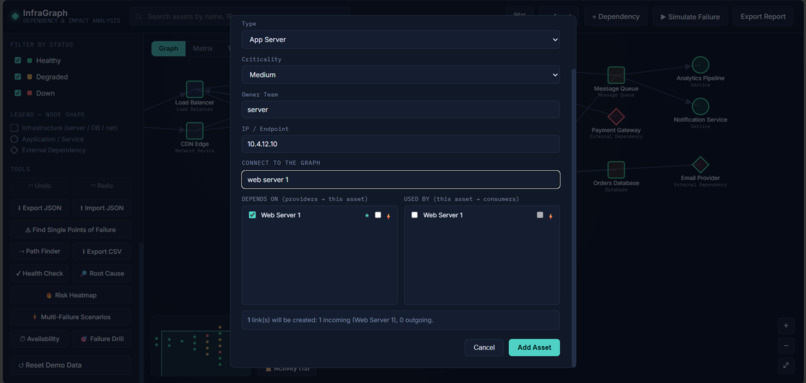This screenshot has width=806, height=383.
Task: Select the Email Provider diamond node
Action: tap(700, 165)
